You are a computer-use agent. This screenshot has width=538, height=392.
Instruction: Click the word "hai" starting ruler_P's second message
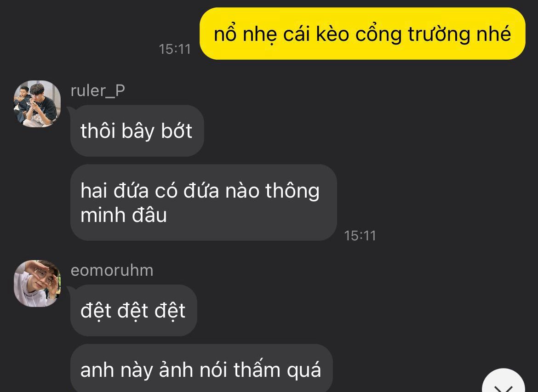[x=94, y=190]
